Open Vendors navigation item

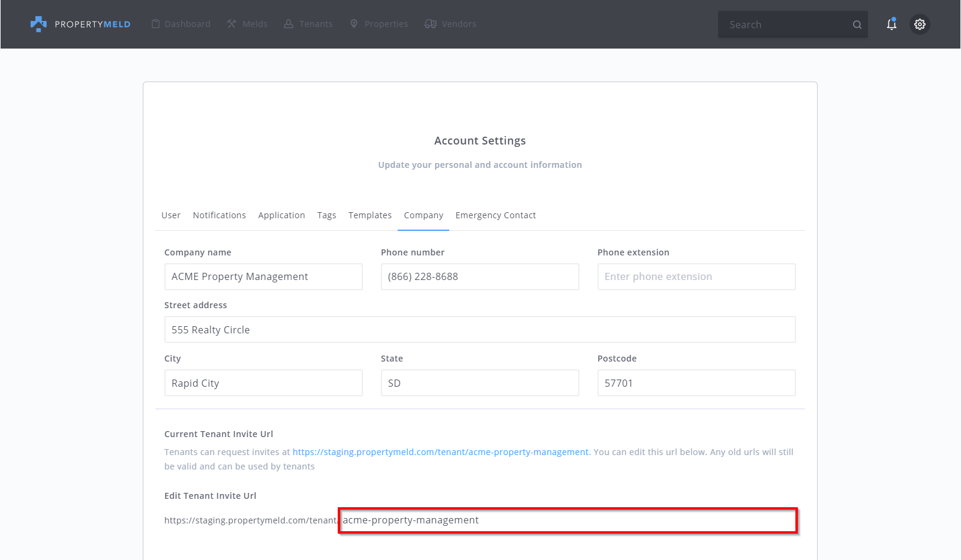451,24
